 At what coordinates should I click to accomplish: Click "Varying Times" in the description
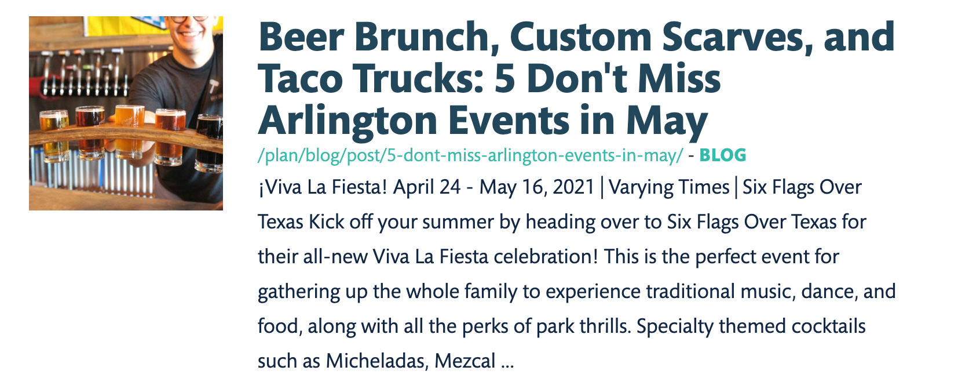coord(668,187)
